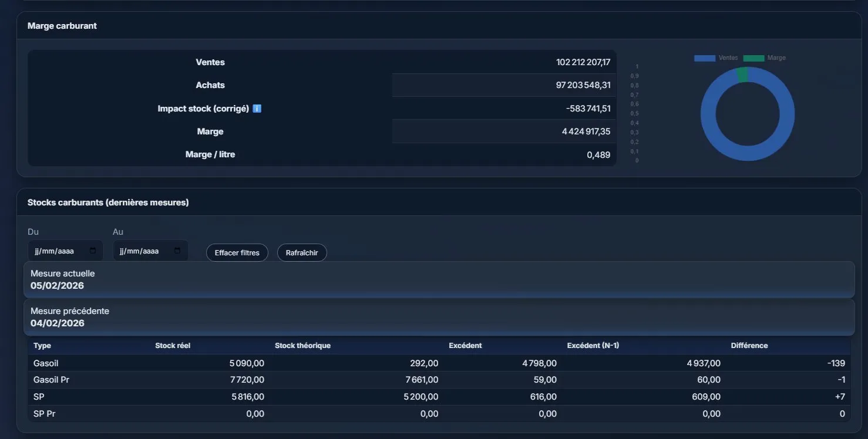The image size is (868, 439).
Task: Sort by the Stock réel column header
Action: tap(173, 346)
